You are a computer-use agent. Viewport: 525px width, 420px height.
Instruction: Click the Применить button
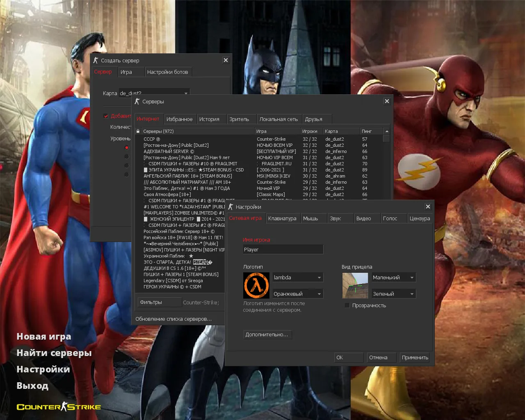click(415, 358)
